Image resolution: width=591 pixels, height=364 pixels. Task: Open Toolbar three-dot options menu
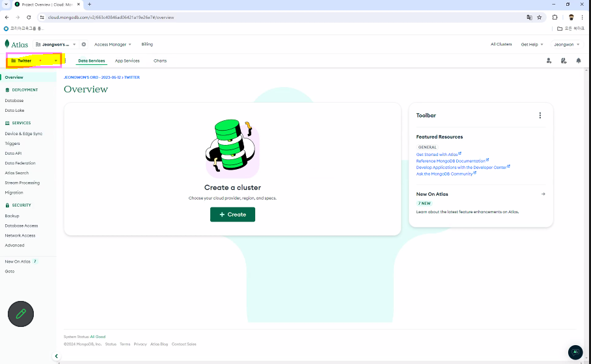[x=540, y=116]
